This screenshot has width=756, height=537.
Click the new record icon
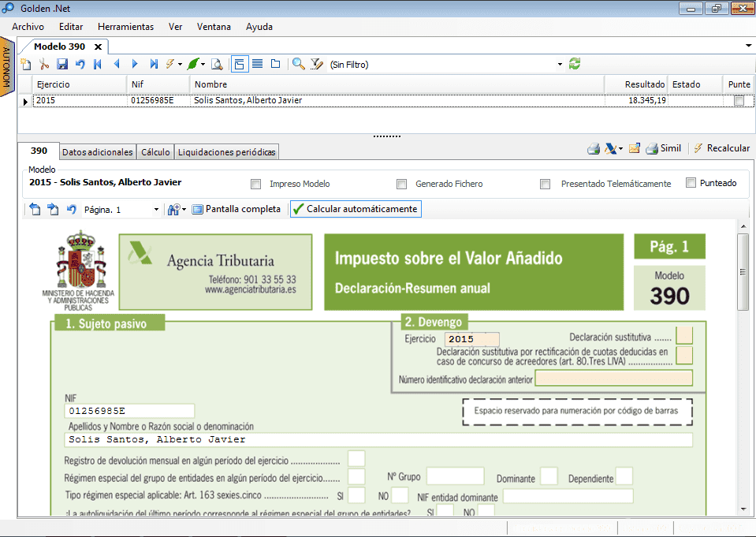[25, 65]
